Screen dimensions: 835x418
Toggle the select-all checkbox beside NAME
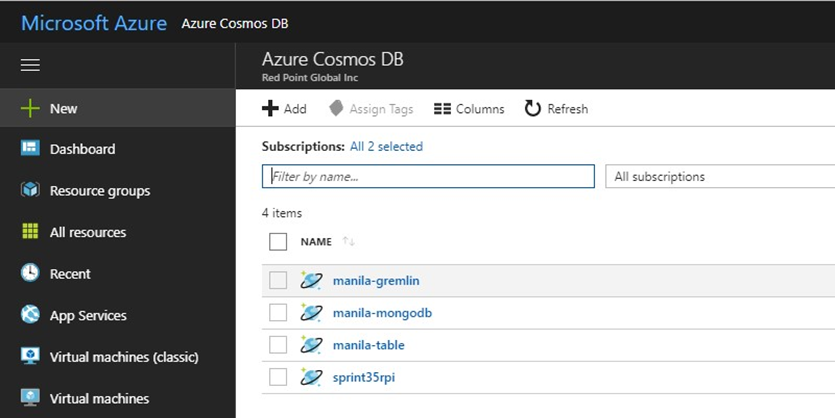coord(278,241)
